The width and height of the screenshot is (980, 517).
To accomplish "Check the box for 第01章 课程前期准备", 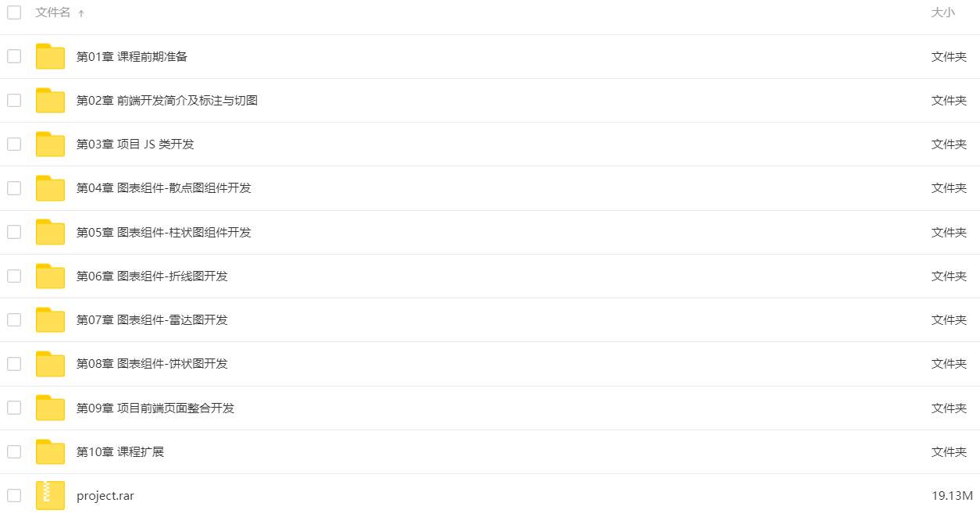I will click(14, 56).
